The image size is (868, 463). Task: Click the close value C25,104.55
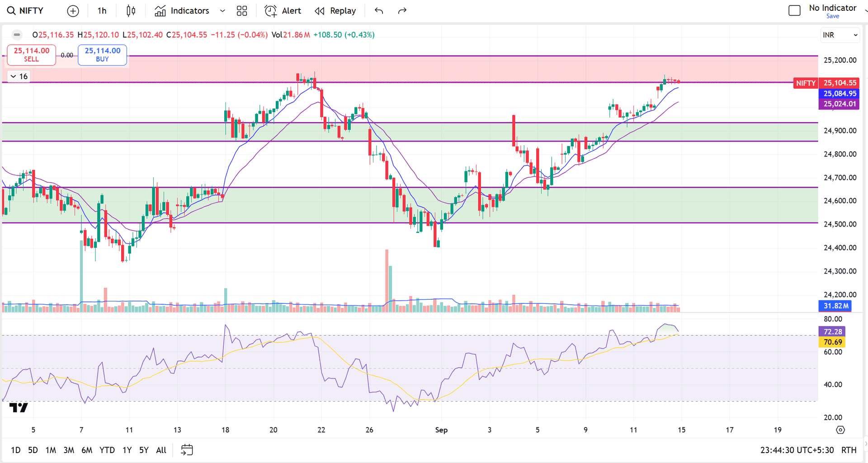(186, 35)
